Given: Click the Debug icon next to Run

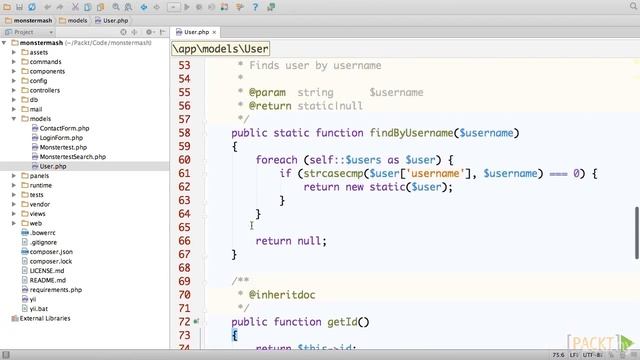Looking at the screenshot, I should click(x=199, y=7).
